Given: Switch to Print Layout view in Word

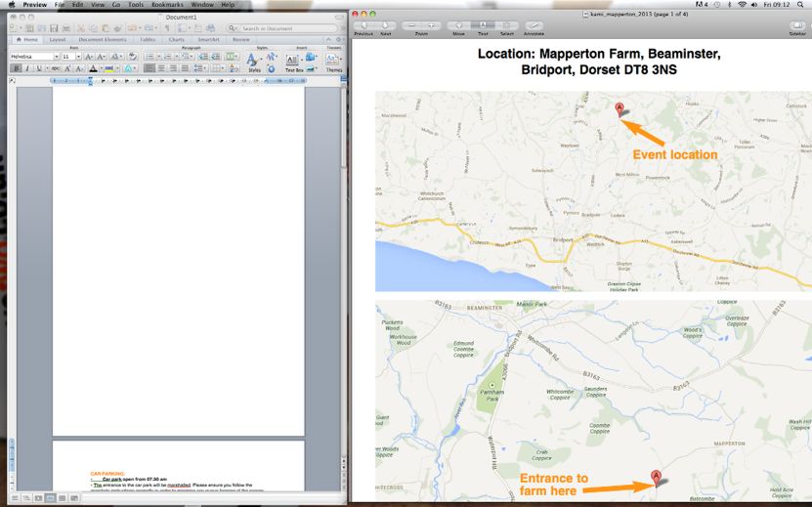Looking at the screenshot, I should [x=50, y=497].
